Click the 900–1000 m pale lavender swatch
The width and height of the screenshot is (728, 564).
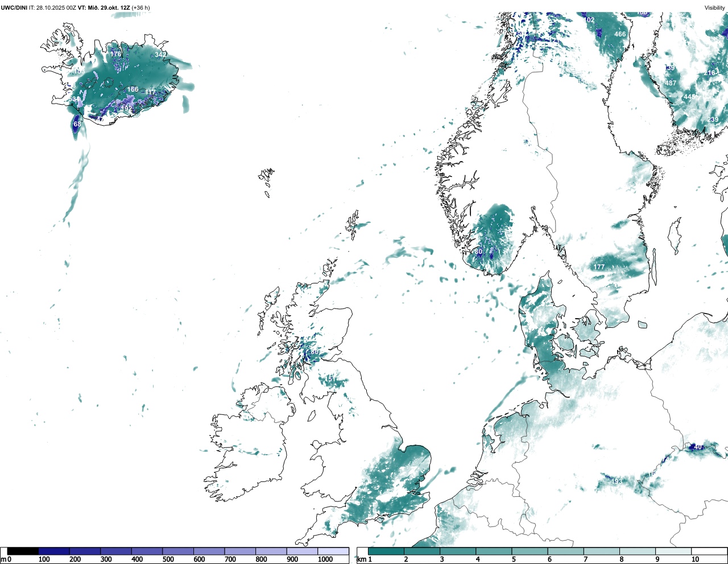tap(302, 551)
